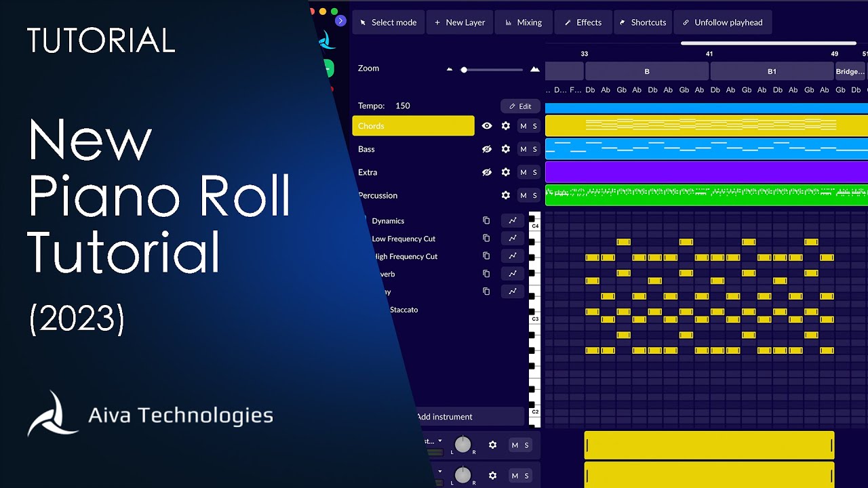Click the Bridge section marker
The image size is (868, 488).
pos(850,71)
